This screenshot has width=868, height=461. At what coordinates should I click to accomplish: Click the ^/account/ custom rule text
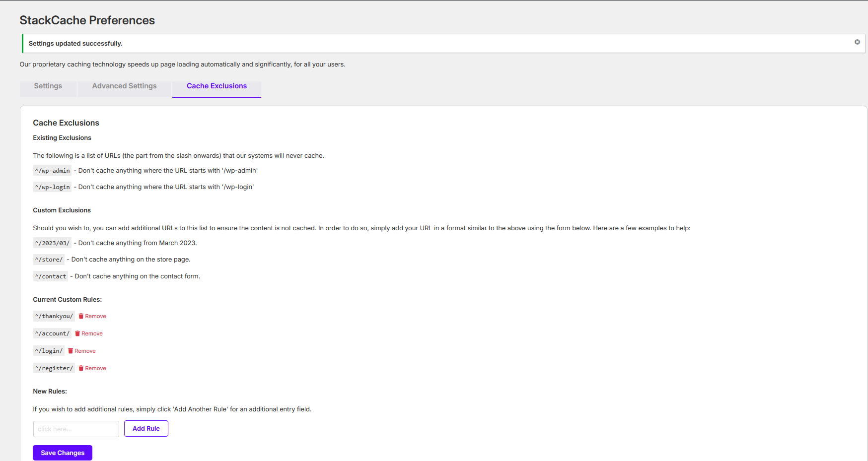(52, 333)
